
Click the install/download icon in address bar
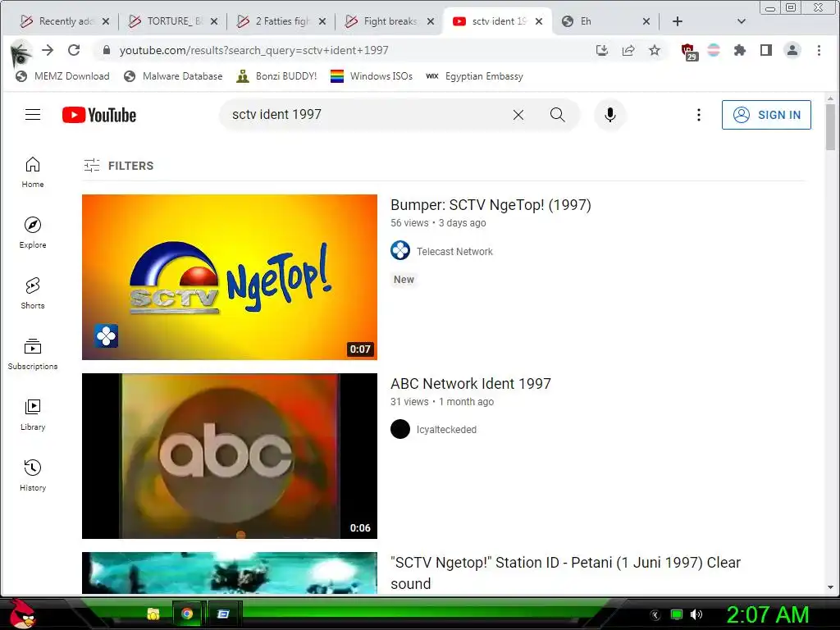coord(602,50)
